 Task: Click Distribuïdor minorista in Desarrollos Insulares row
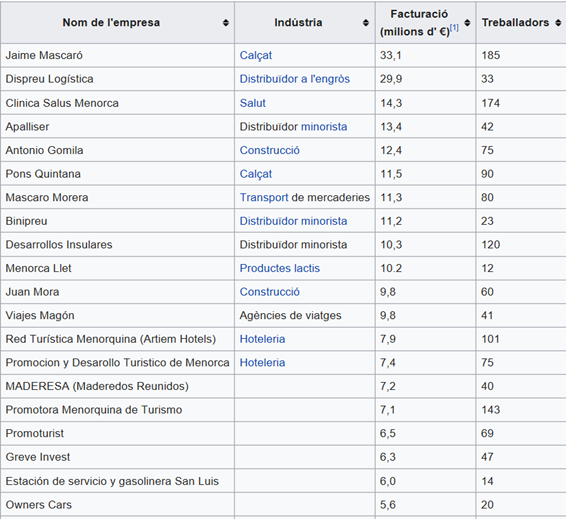(293, 245)
